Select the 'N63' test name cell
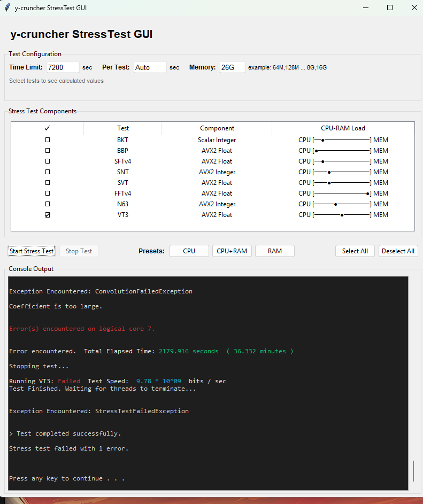Viewport: 423px width, 504px height. pos(122,204)
